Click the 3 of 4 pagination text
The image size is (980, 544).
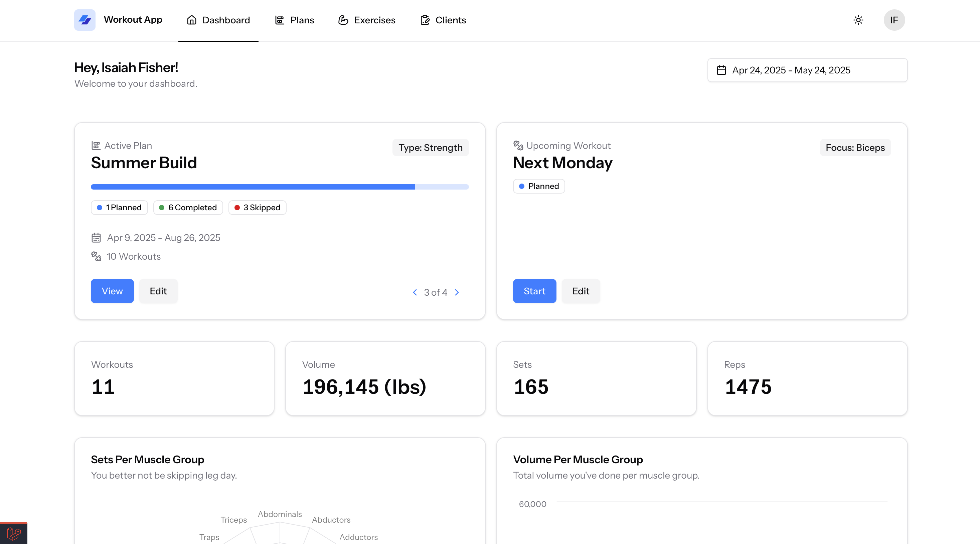point(436,292)
